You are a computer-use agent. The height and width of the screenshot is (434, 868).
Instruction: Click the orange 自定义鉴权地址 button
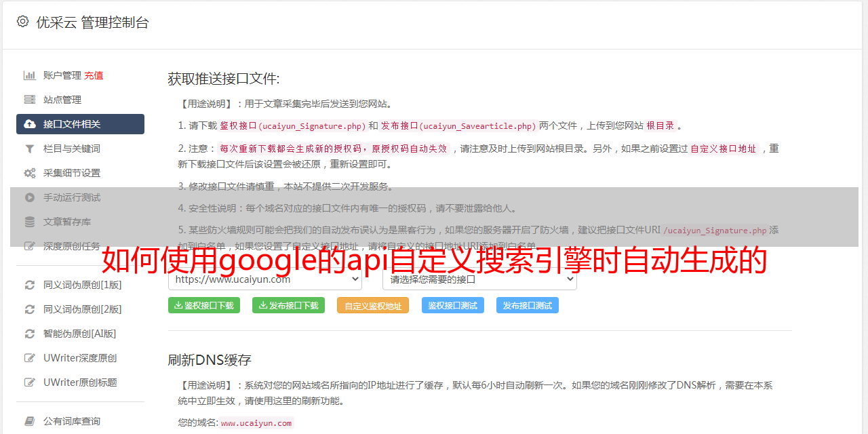(x=373, y=305)
